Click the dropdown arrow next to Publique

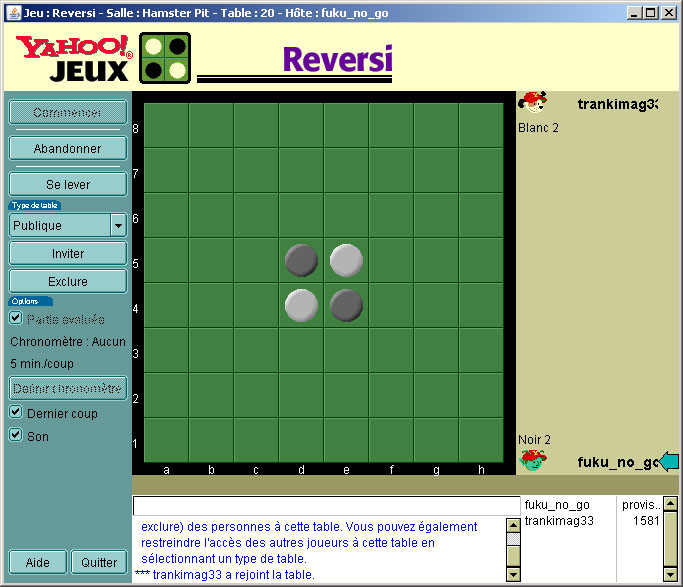point(118,226)
